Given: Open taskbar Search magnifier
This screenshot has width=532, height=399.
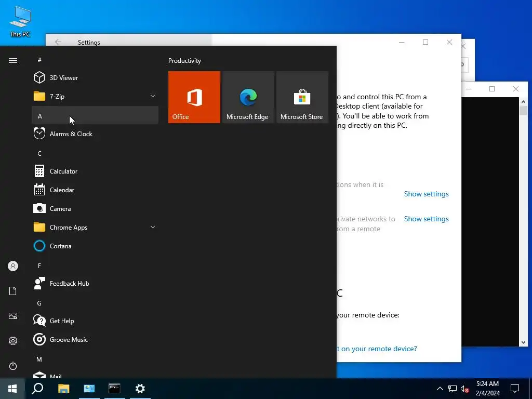Looking at the screenshot, I should coord(37,389).
